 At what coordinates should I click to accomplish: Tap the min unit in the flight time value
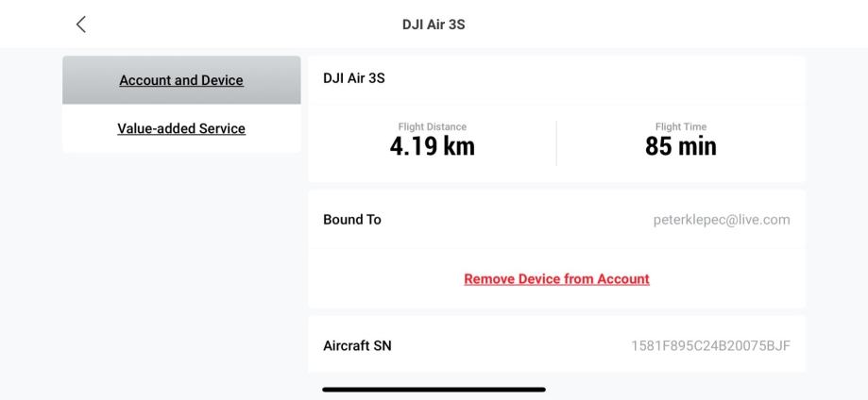[697, 146]
